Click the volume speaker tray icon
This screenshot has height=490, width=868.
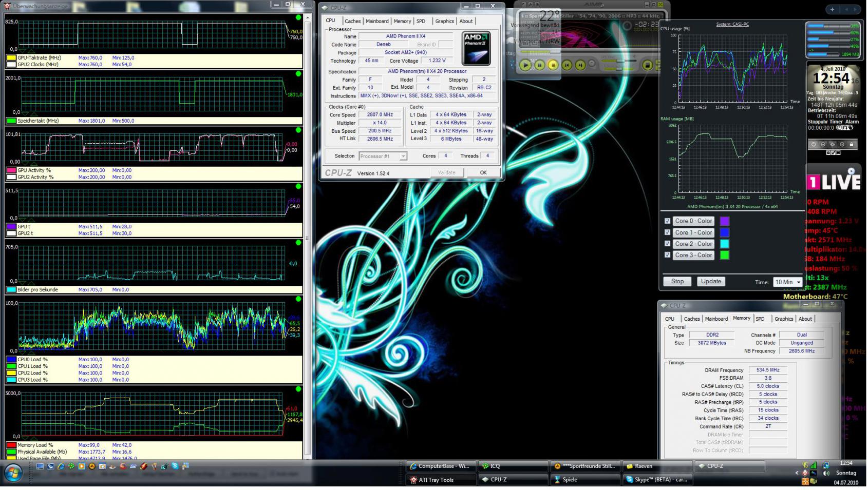coord(826,473)
